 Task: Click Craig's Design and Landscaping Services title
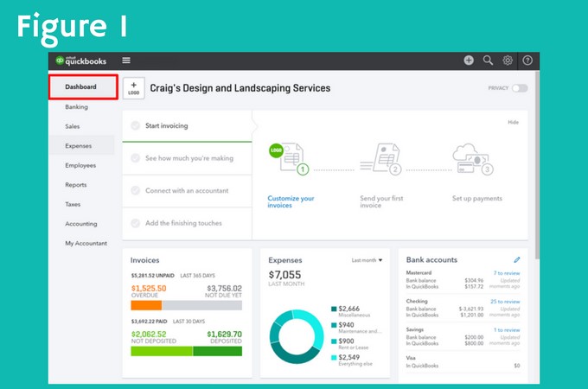pos(240,88)
